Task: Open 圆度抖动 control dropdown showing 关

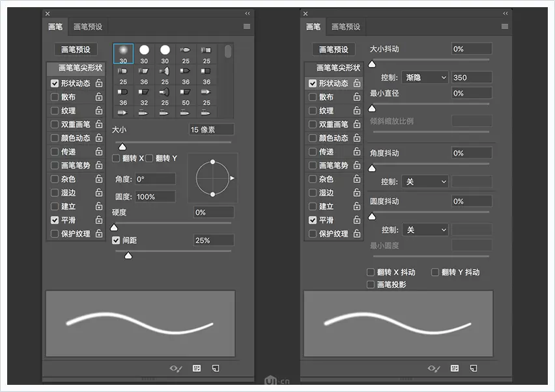Action: tap(425, 230)
